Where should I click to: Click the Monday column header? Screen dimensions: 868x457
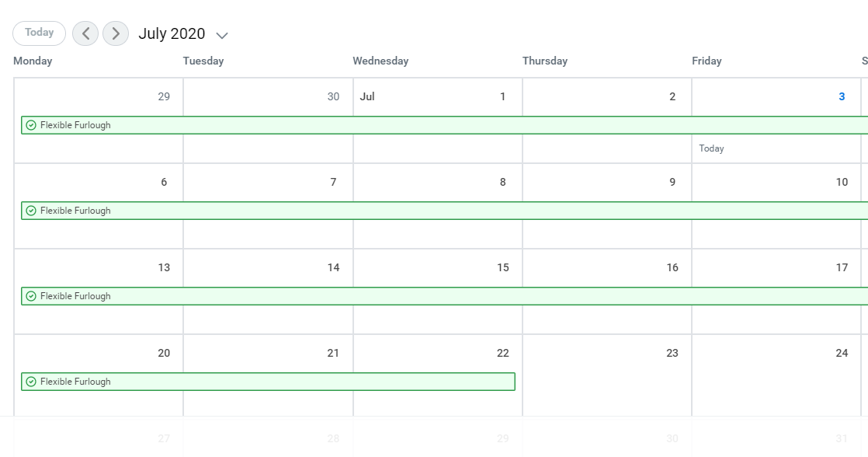click(x=33, y=61)
